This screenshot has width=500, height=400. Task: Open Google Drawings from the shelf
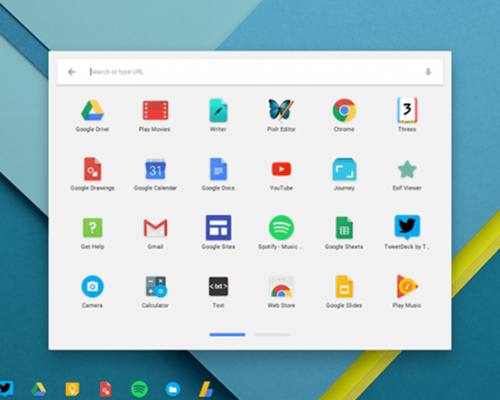106,389
